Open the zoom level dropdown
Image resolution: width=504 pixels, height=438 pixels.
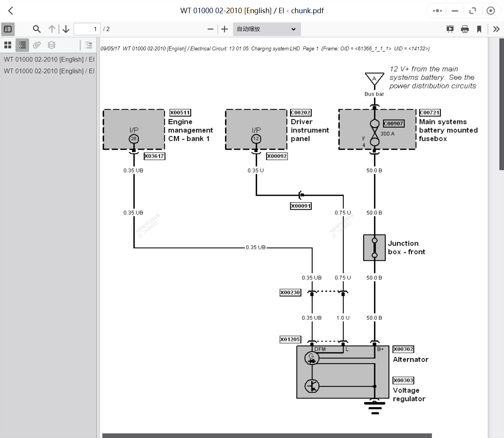click(267, 29)
